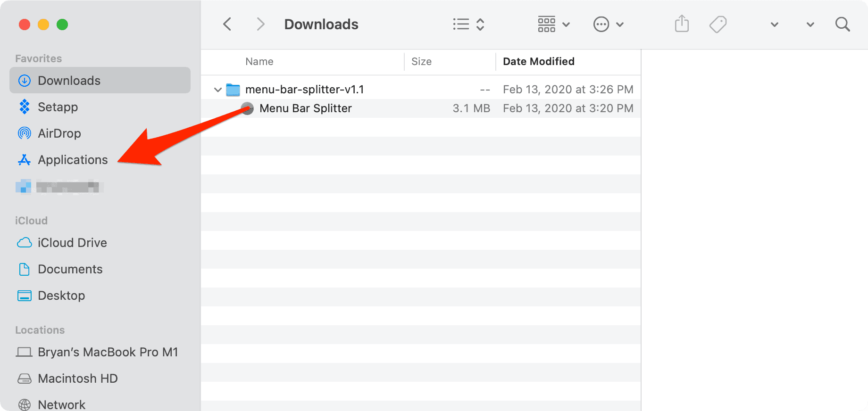Minimize the window with yellow button
This screenshot has height=411, width=868.
[43, 25]
